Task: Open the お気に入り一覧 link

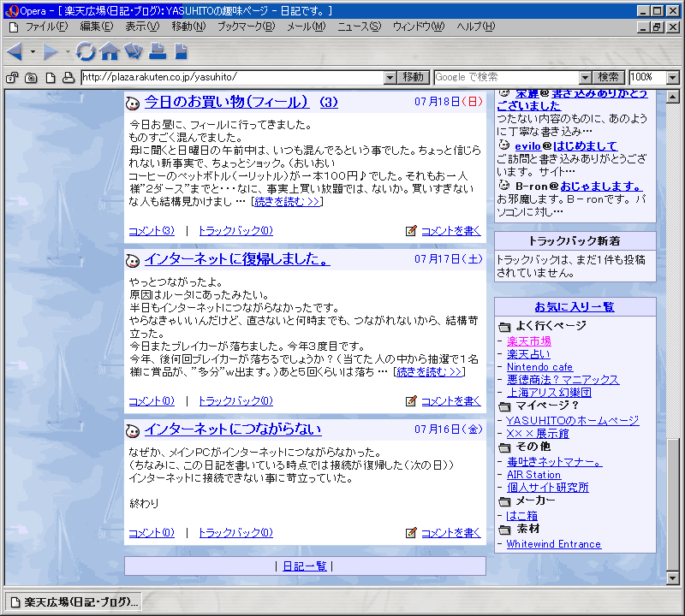Action: [x=575, y=306]
